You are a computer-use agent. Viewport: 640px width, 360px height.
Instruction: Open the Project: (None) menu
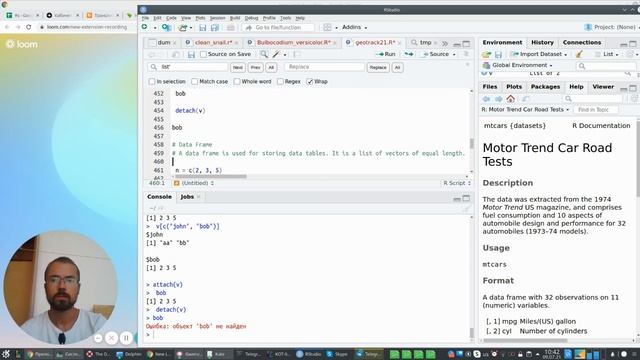610,27
